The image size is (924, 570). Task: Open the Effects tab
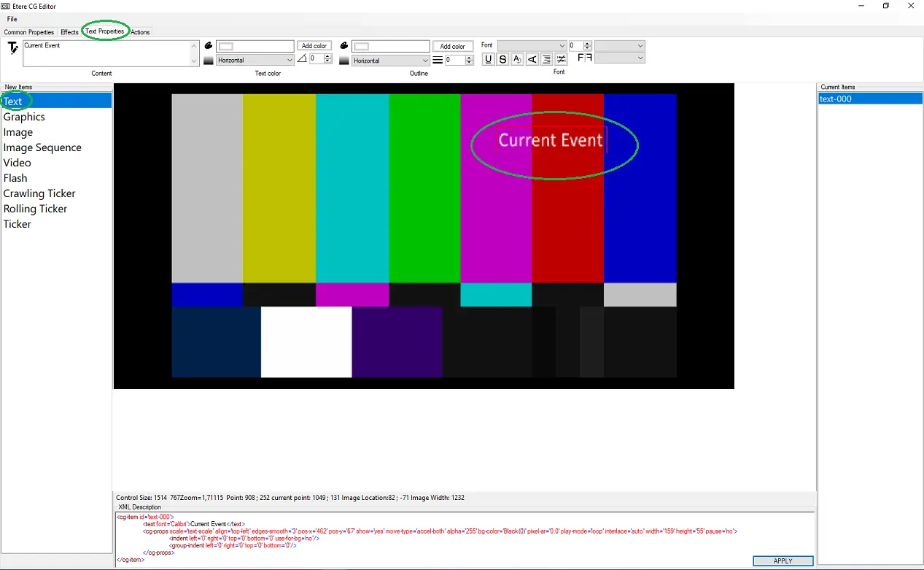pos(69,32)
